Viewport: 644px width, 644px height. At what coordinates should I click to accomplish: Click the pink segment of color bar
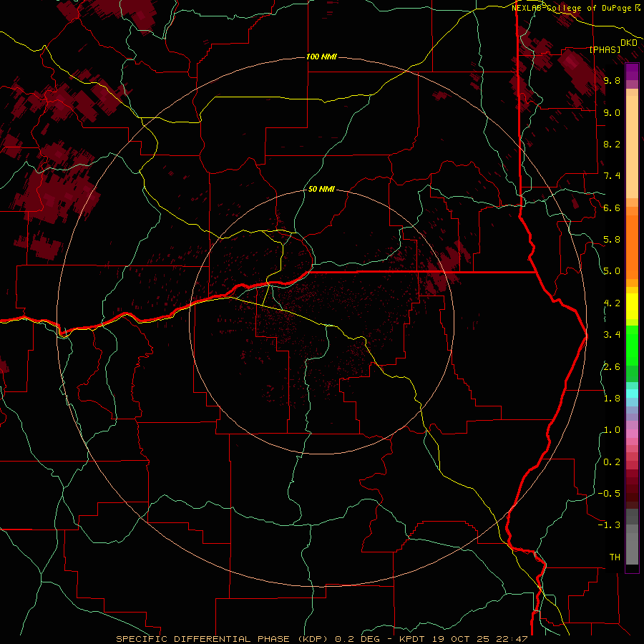[x=632, y=434]
